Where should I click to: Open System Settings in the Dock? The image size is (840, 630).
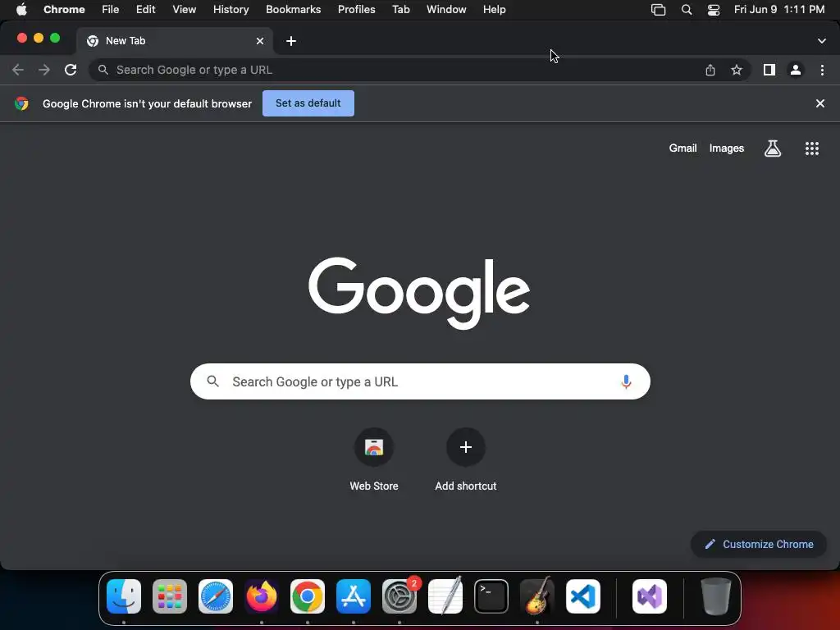pos(399,596)
